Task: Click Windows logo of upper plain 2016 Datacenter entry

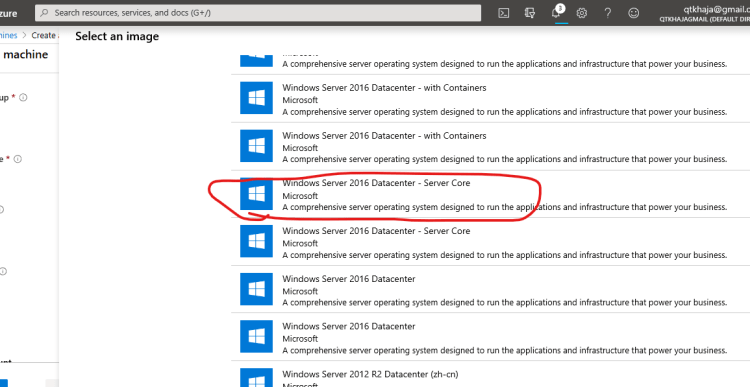Action: [x=256, y=289]
